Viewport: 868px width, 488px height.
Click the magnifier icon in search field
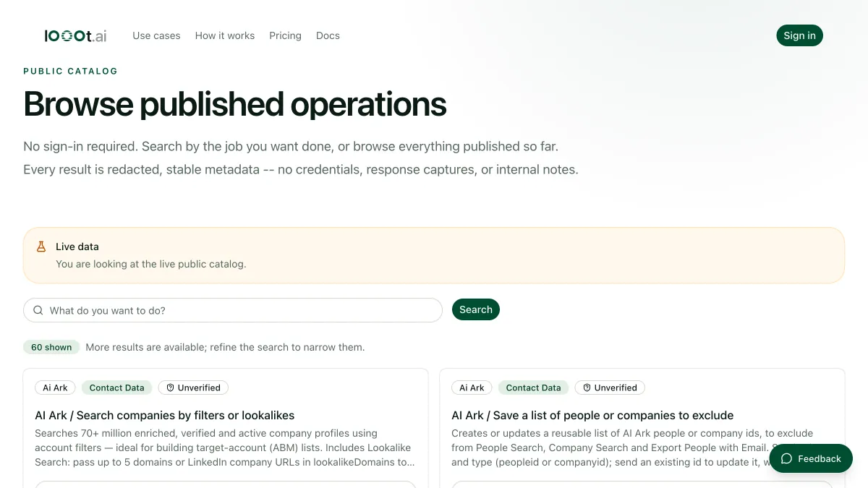[x=38, y=310]
